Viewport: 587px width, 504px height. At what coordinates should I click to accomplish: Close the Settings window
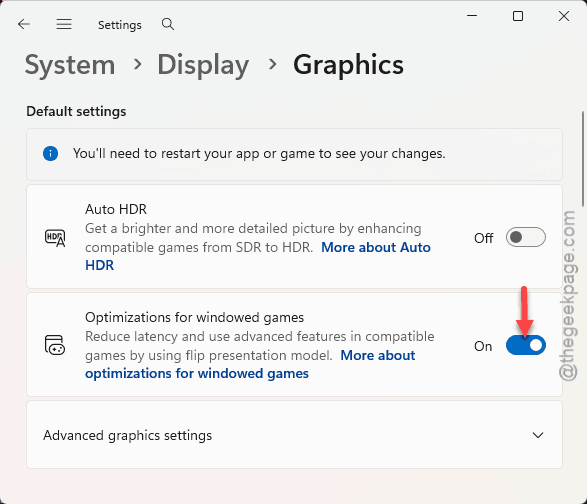pos(564,16)
